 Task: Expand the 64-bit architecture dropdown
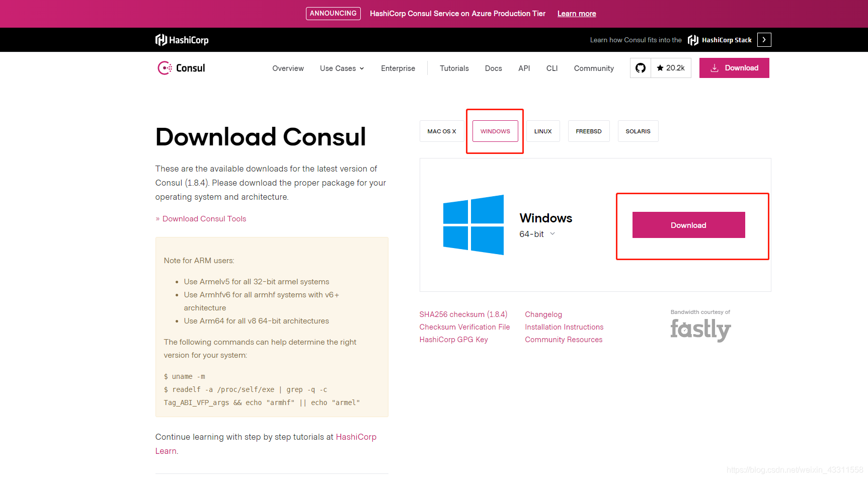(537, 234)
